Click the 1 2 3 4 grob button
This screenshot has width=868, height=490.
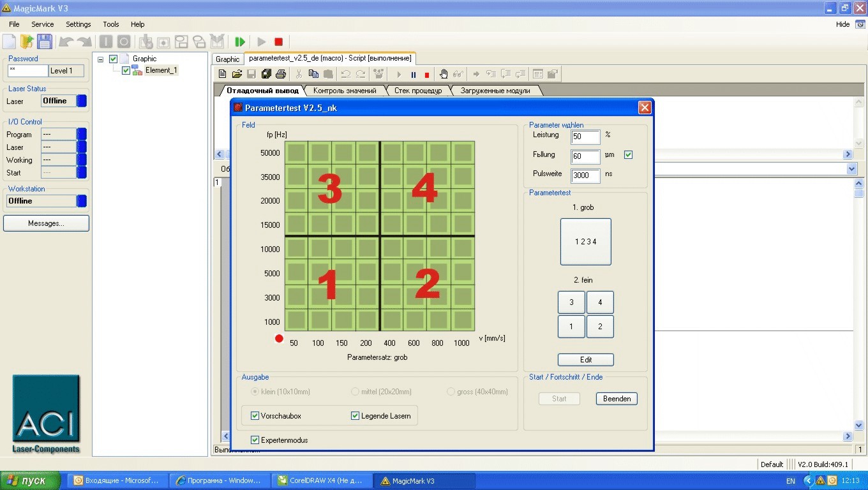pos(585,242)
